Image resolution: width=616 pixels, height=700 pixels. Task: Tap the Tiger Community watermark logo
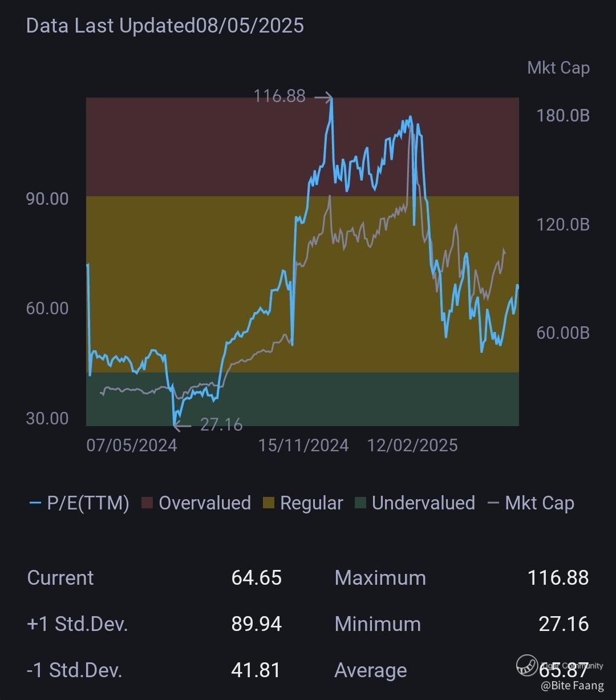click(x=526, y=665)
